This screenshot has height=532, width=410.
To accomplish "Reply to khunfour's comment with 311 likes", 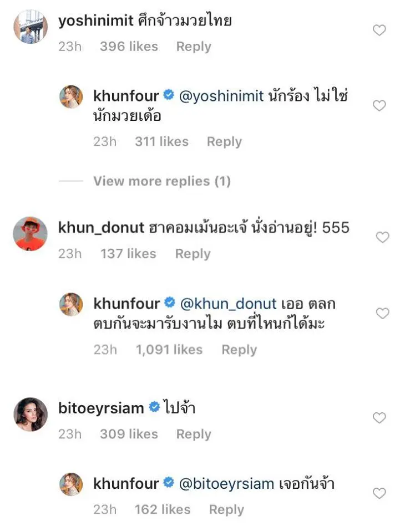I will pos(224,142).
